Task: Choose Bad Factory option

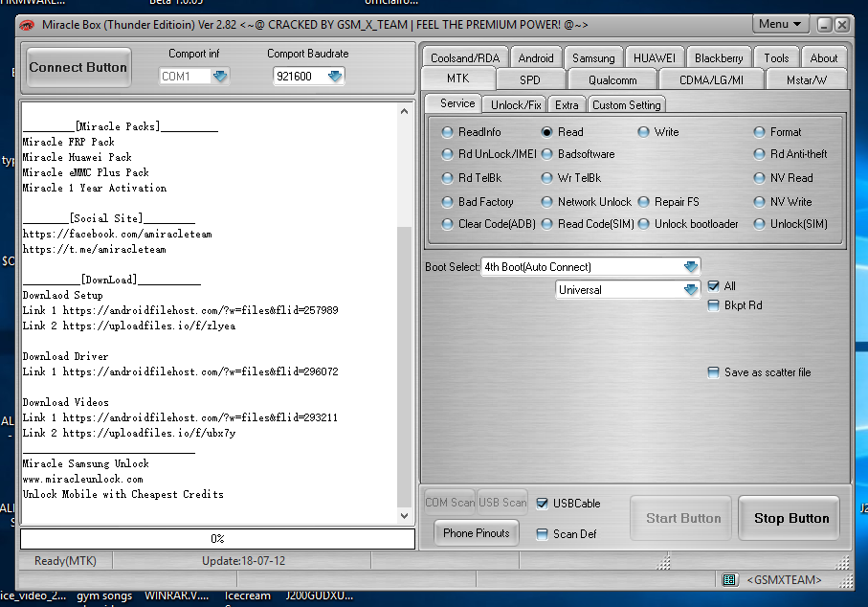Action: [x=478, y=202]
